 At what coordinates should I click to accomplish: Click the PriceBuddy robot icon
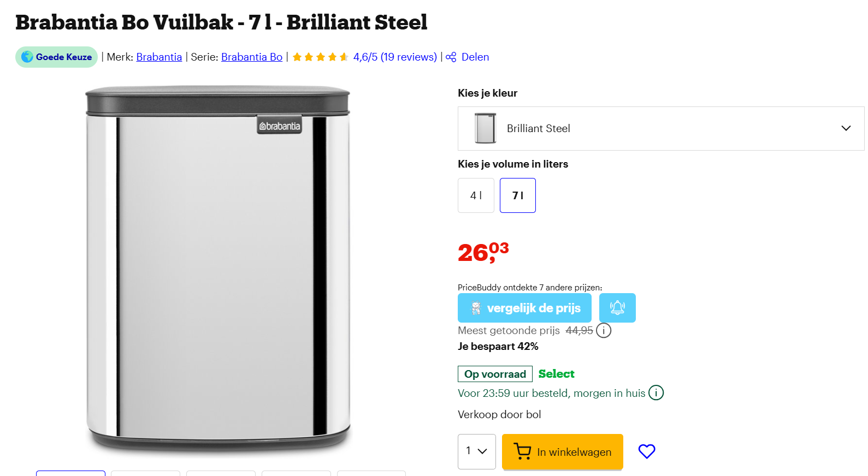point(476,307)
